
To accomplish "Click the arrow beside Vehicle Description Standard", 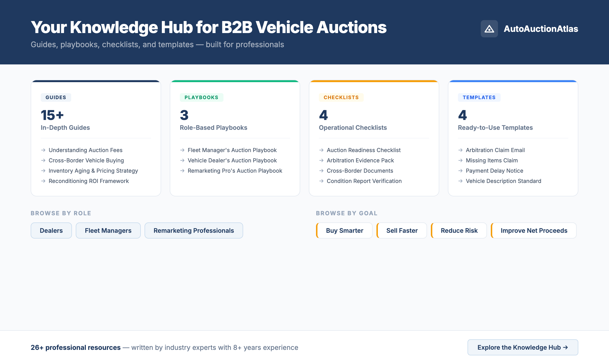I will click(460, 181).
